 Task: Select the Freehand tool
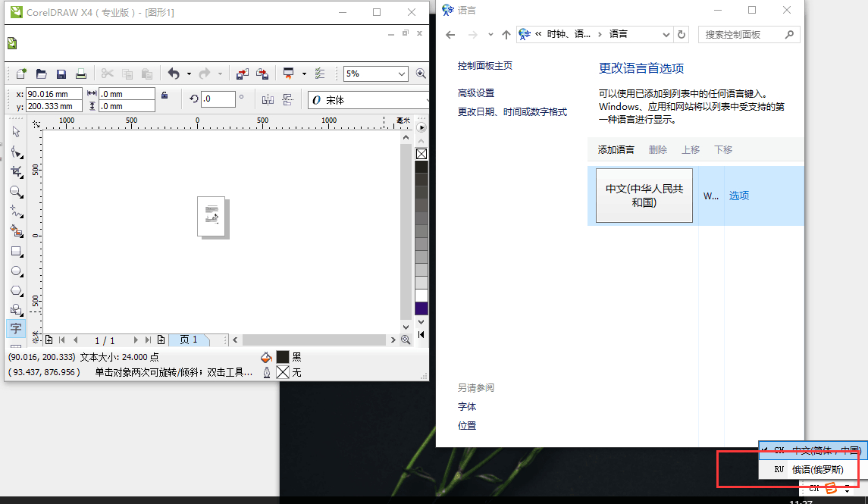point(16,211)
